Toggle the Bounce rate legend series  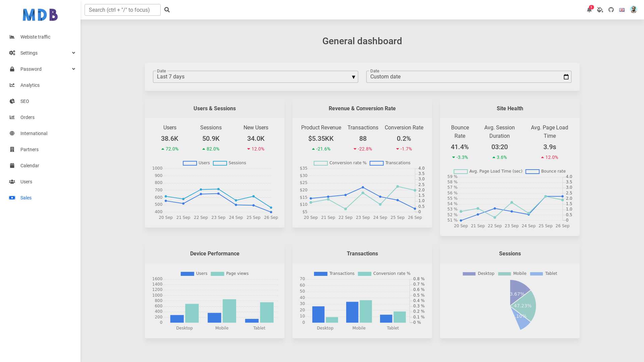546,171
